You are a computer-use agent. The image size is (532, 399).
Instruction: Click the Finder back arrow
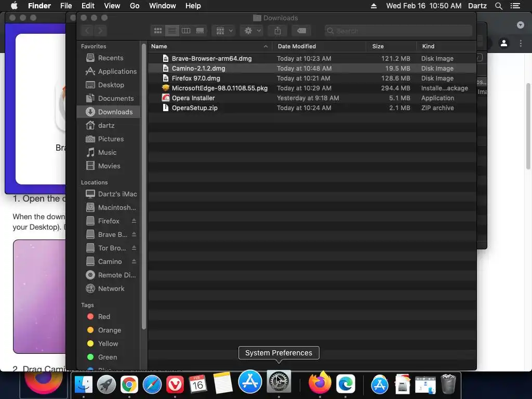87,31
